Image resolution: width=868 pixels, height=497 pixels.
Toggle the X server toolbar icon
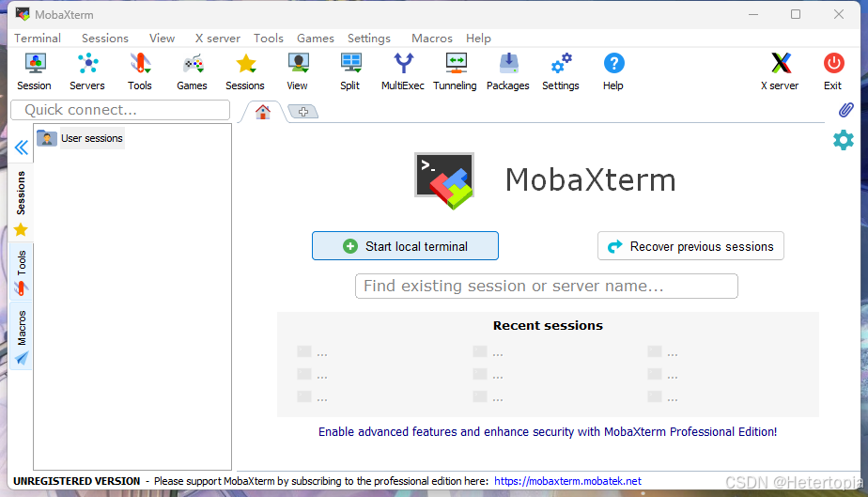click(x=780, y=71)
